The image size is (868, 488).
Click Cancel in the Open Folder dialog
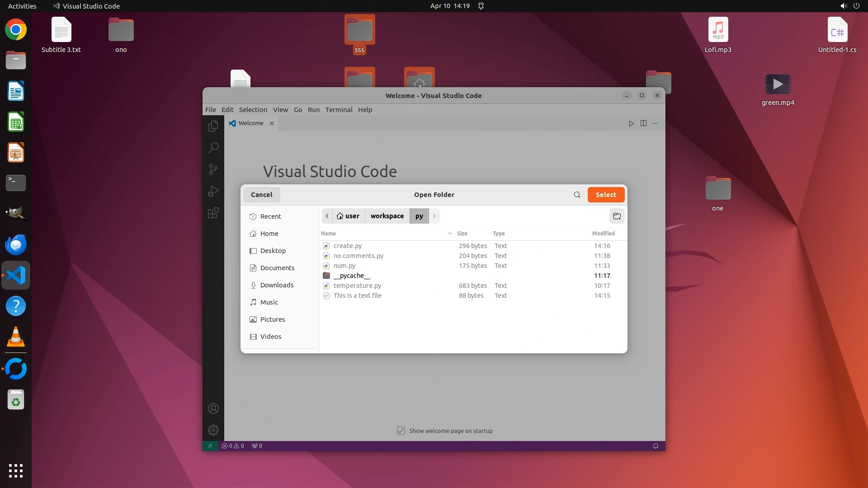coord(261,195)
